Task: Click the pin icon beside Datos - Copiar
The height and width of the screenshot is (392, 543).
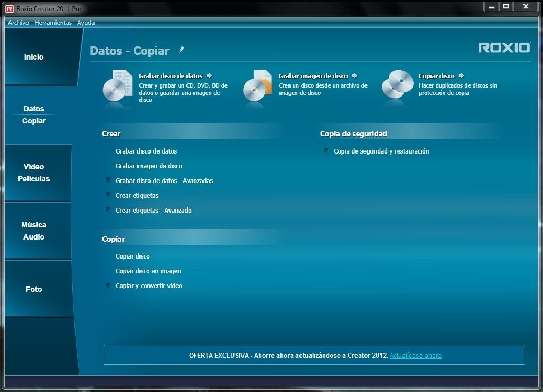Action: 181,50
